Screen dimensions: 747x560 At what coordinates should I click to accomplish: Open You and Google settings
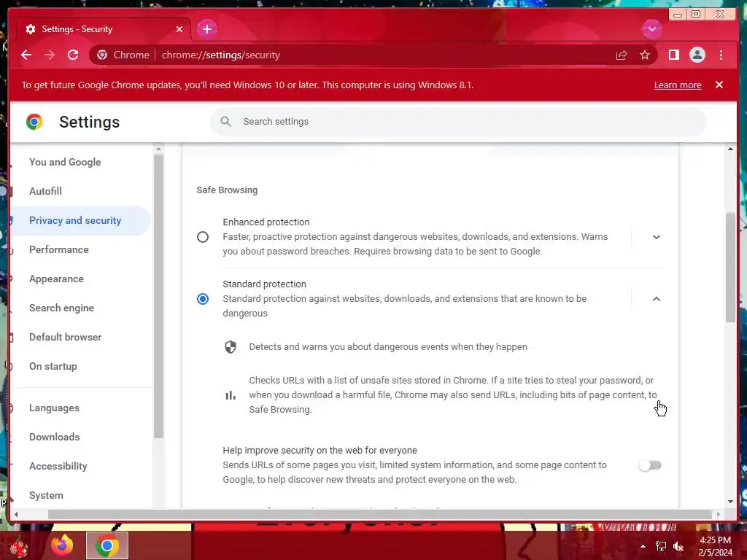coord(65,162)
